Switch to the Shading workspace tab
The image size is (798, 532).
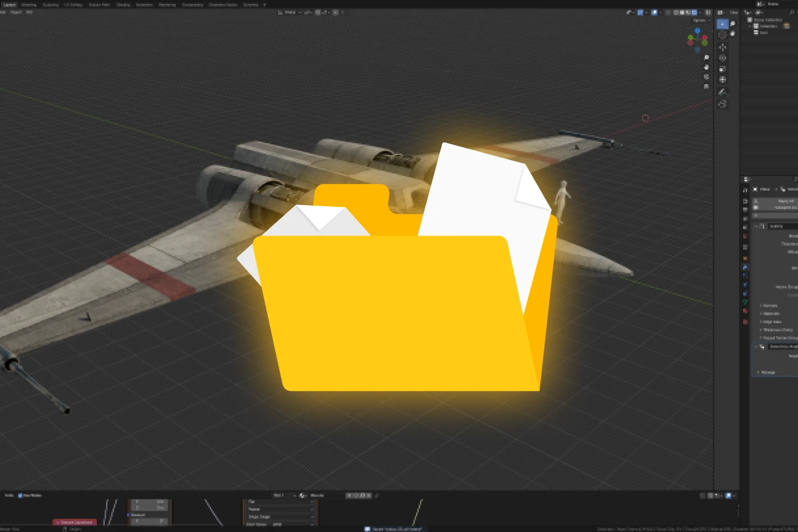coord(123,4)
